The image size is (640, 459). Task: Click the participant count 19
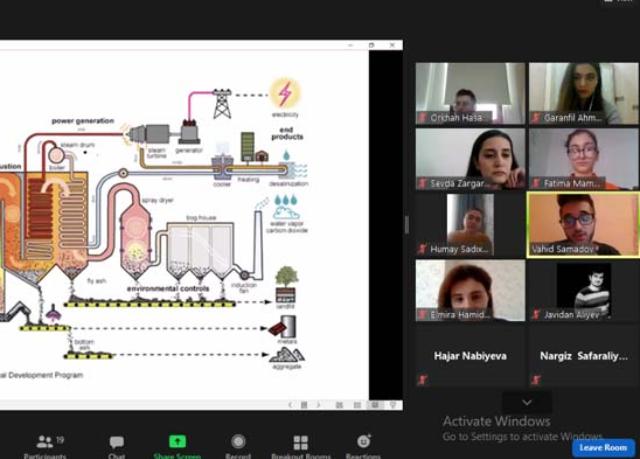pyautogui.click(x=60, y=440)
